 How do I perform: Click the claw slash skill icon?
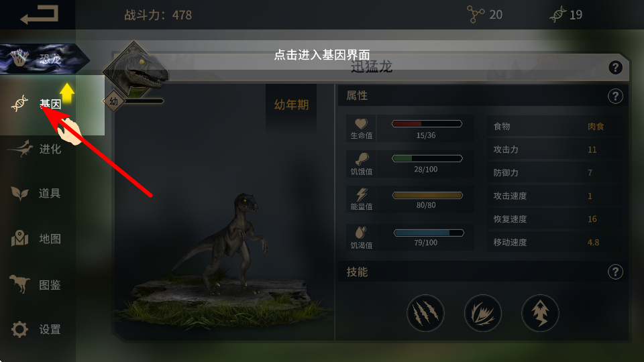[x=425, y=313]
